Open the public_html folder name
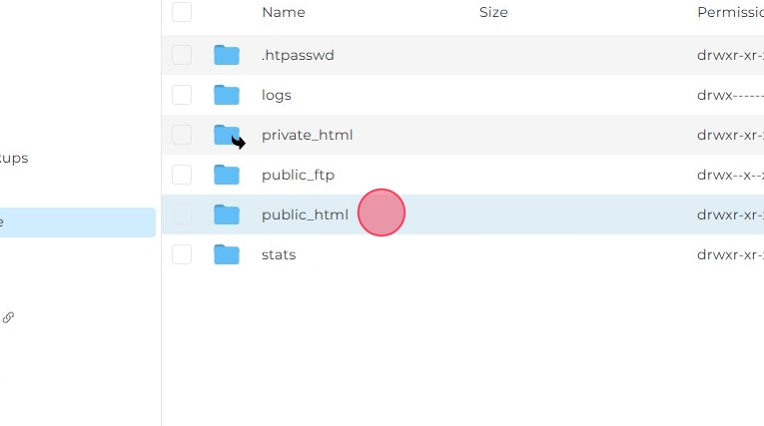This screenshot has width=764, height=426. [304, 214]
